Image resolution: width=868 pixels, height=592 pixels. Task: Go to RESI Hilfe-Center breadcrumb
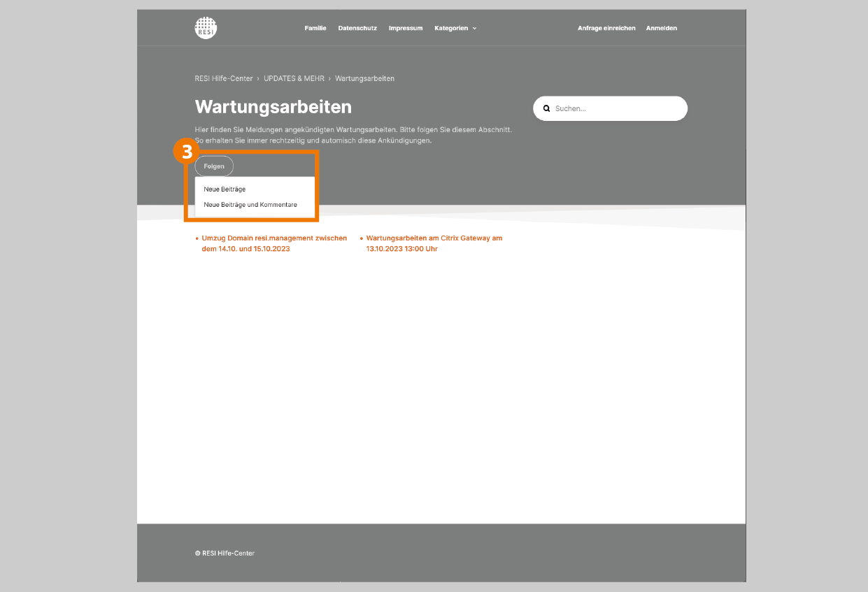tap(224, 79)
